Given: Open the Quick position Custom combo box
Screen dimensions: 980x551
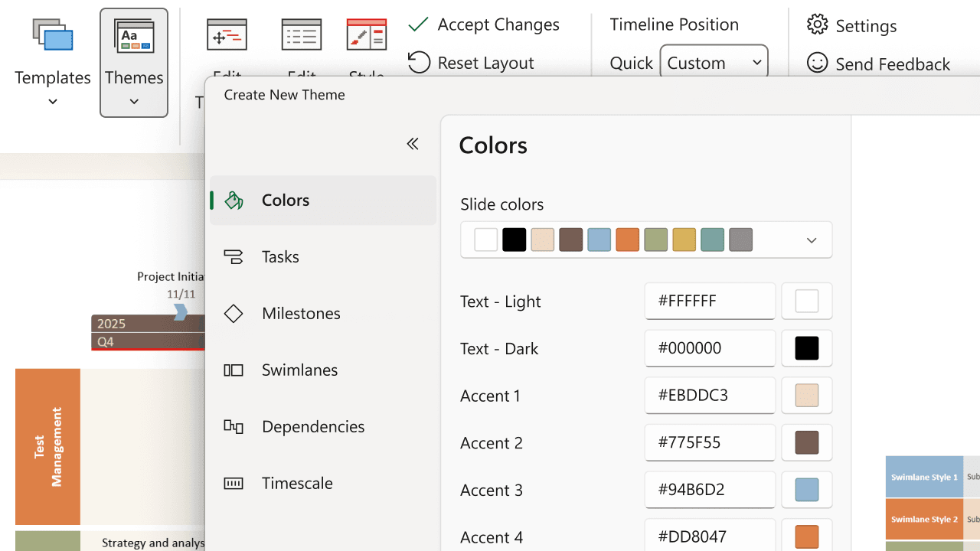Looking at the screenshot, I should point(714,62).
